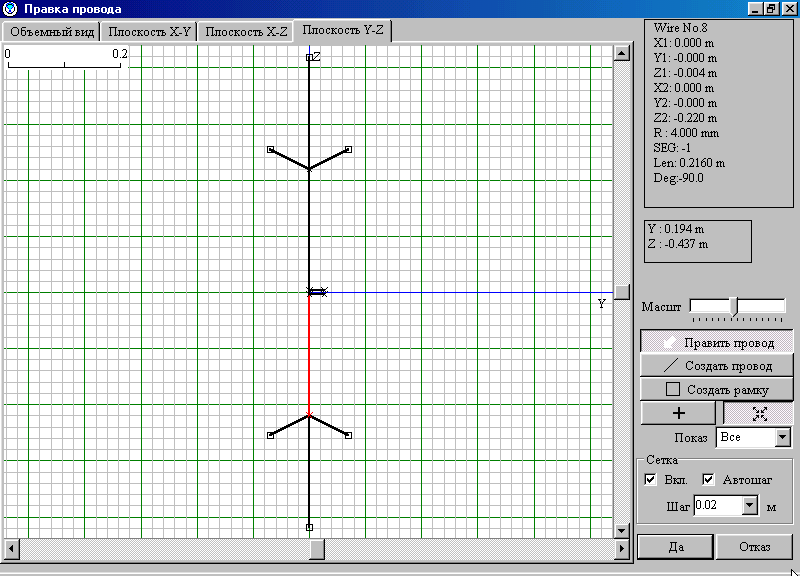Screen dimensions: 800x576
Task: Click the upper-left wire endpoint handle
Action: pyautogui.click(x=270, y=149)
